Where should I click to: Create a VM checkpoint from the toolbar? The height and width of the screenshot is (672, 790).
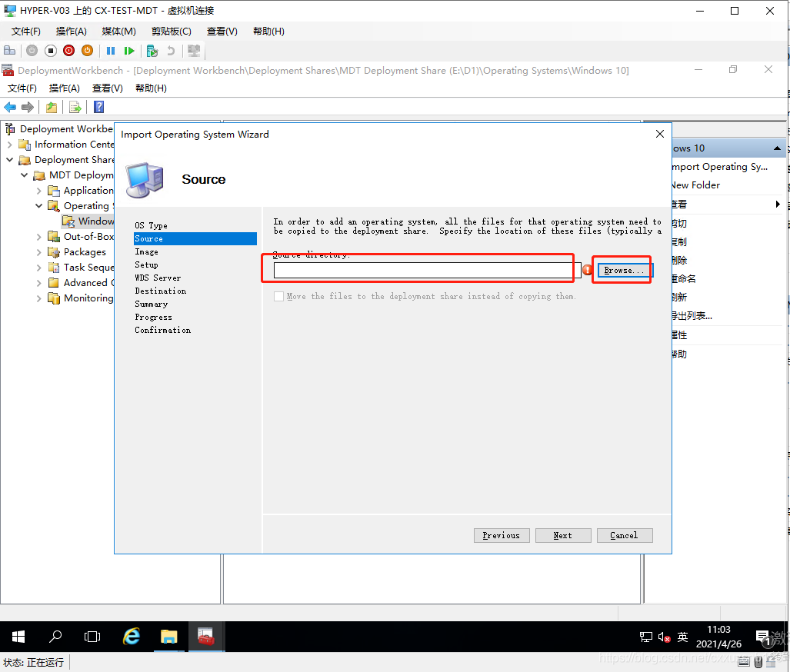point(152,51)
